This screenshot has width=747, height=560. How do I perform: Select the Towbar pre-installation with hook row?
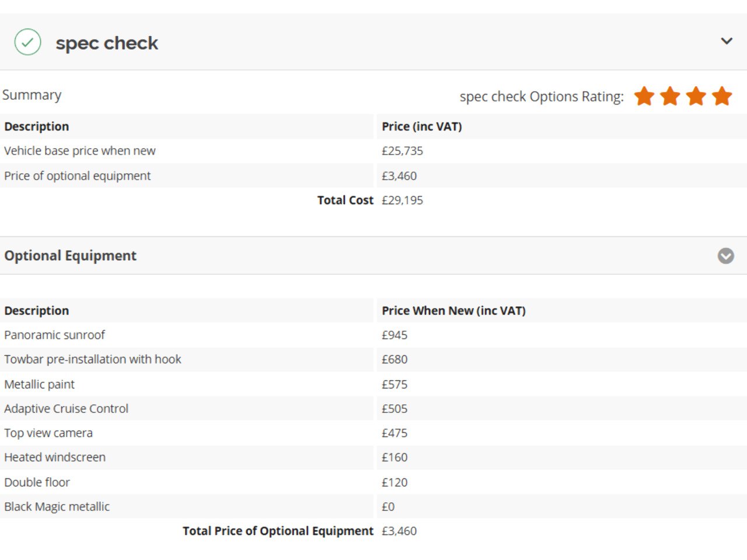[x=92, y=359]
